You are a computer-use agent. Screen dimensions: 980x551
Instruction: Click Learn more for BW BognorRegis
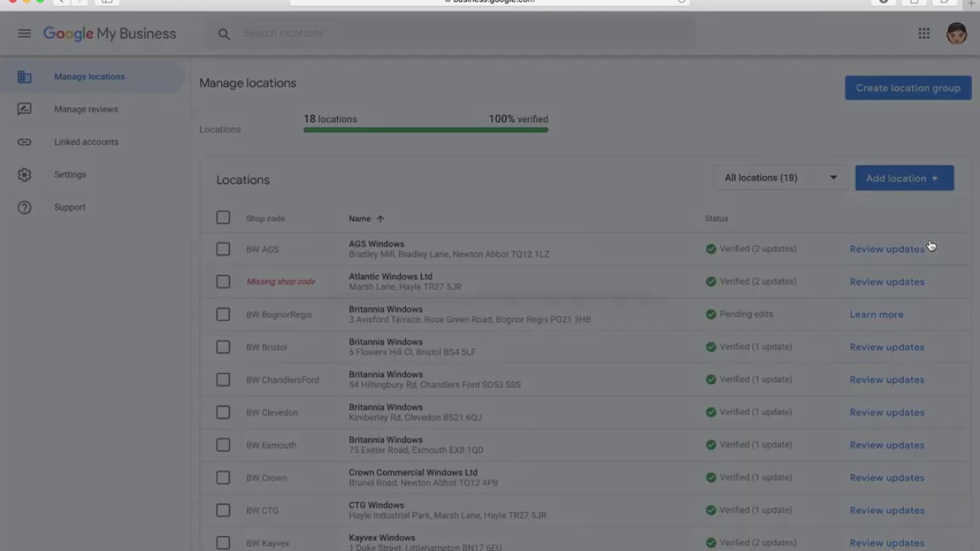pos(877,315)
